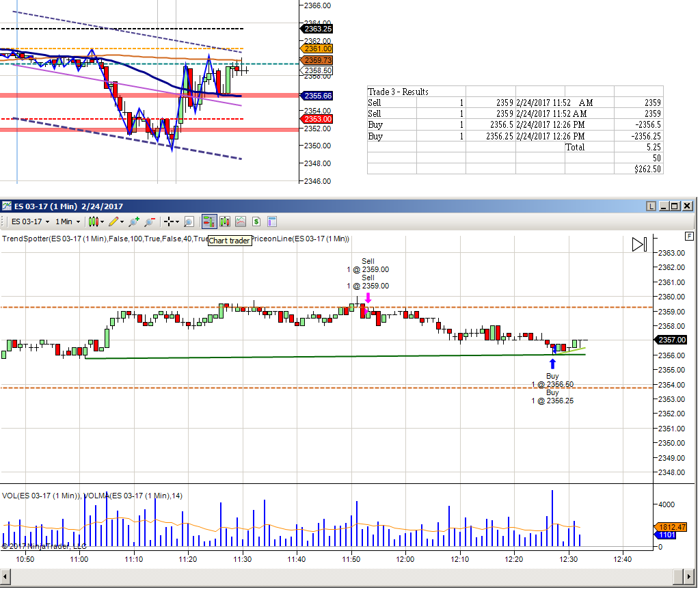Click the 12:00 time axis label
The width and height of the screenshot is (700, 607).
pos(405,559)
